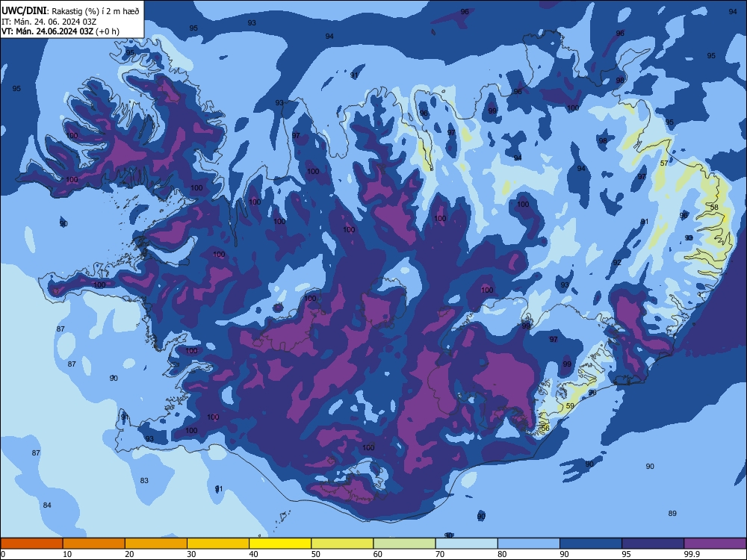Click the pale blue 70–80 legend swatch

467,544
